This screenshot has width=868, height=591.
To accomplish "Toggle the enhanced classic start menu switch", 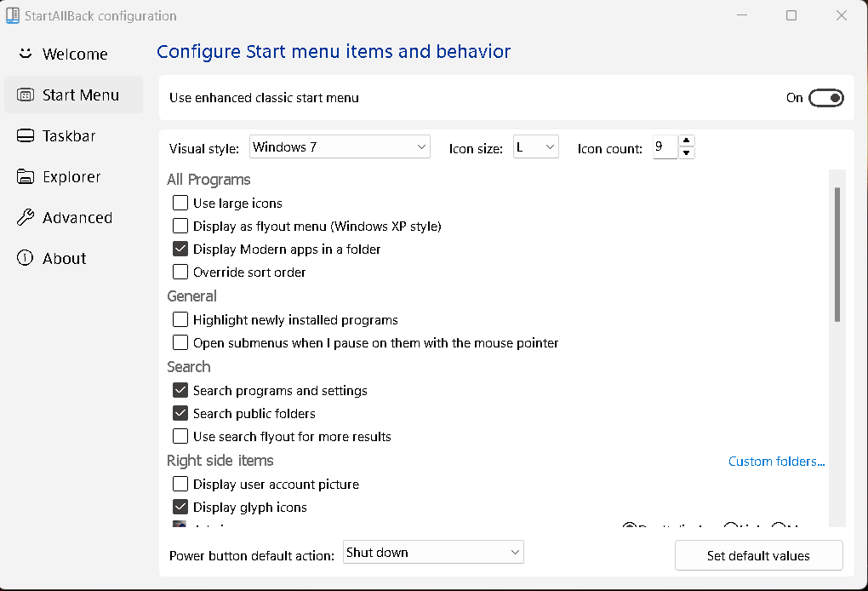I will click(826, 98).
